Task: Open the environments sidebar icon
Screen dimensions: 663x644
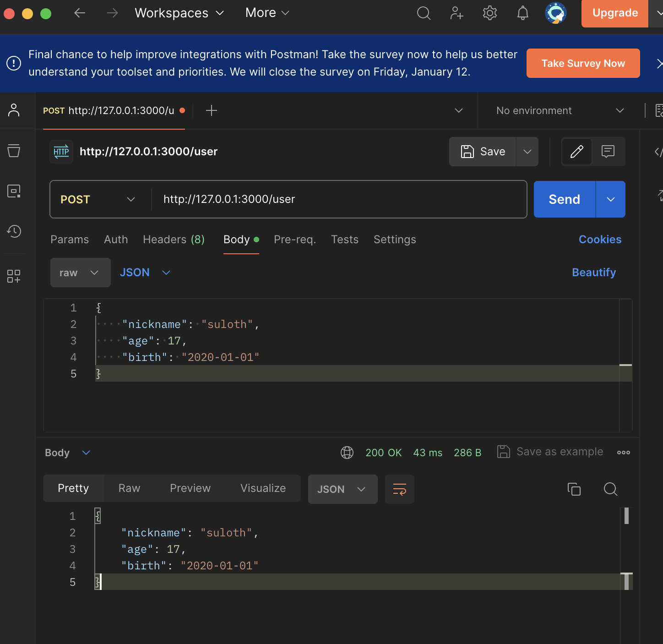Action: (x=14, y=191)
